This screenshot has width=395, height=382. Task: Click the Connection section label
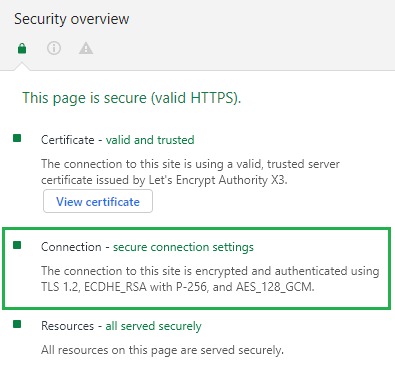[71, 247]
